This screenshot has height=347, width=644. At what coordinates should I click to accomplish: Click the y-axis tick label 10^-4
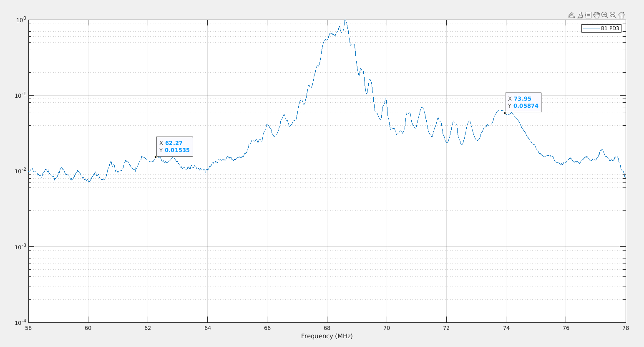pos(21,322)
